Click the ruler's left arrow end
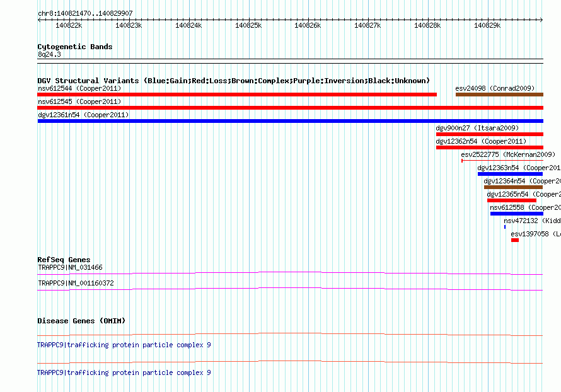Viewport: 561px width, 392px height. (x=39, y=20)
